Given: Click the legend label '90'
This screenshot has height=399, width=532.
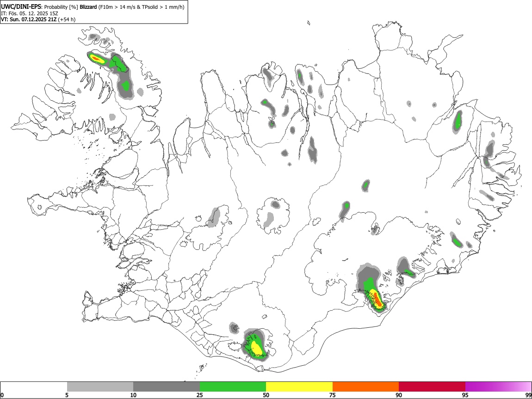Looking at the screenshot, I should click(x=399, y=395).
